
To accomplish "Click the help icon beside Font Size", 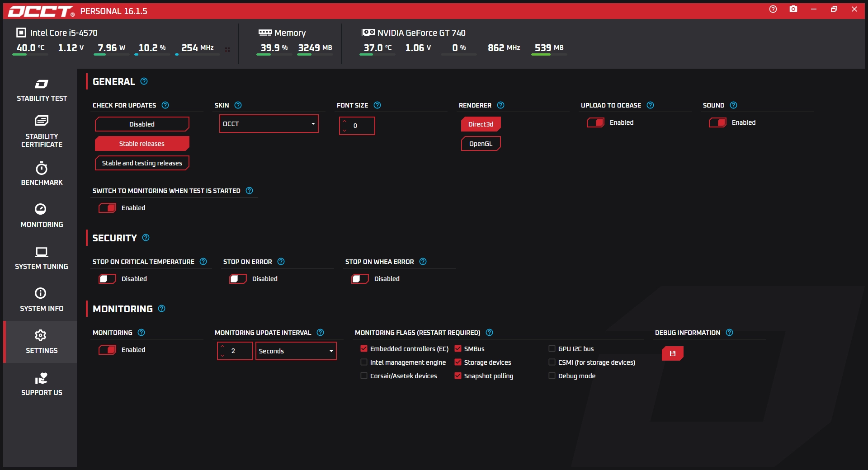I will 377,105.
